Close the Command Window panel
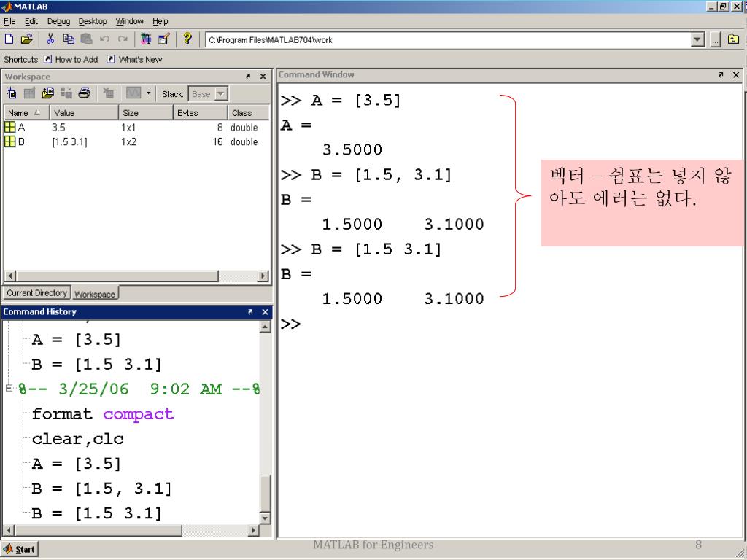This screenshot has height=560, width=747. [736, 75]
